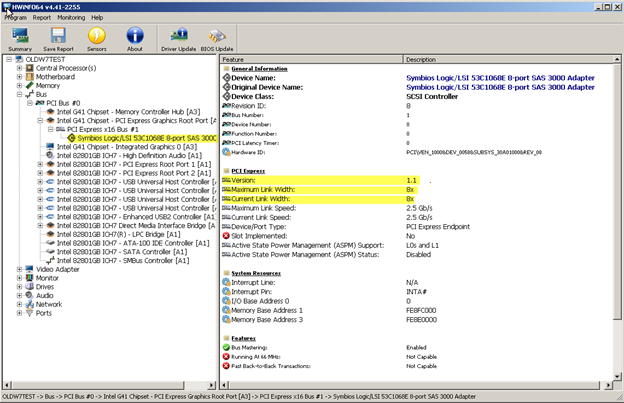Click the Description column header
Image resolution: width=624 pixels, height=403 pixels.
point(421,60)
